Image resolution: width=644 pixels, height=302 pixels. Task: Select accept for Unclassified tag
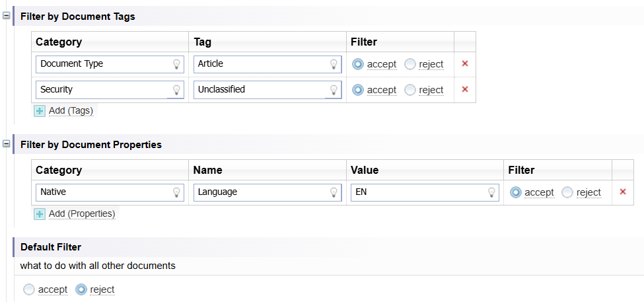[358, 90]
